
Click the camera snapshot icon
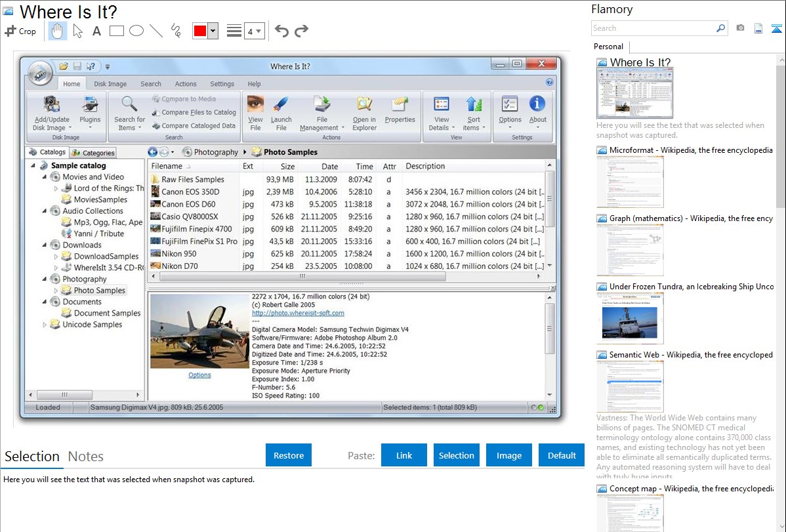[x=740, y=28]
